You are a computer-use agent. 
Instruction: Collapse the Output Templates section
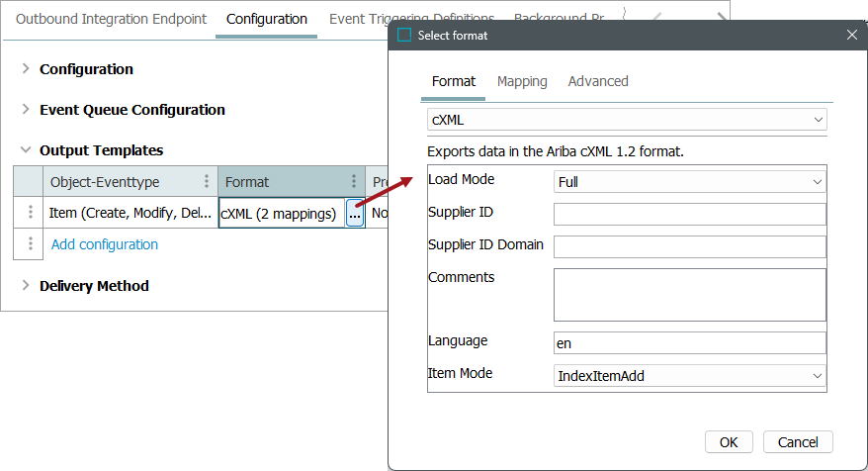click(x=26, y=150)
